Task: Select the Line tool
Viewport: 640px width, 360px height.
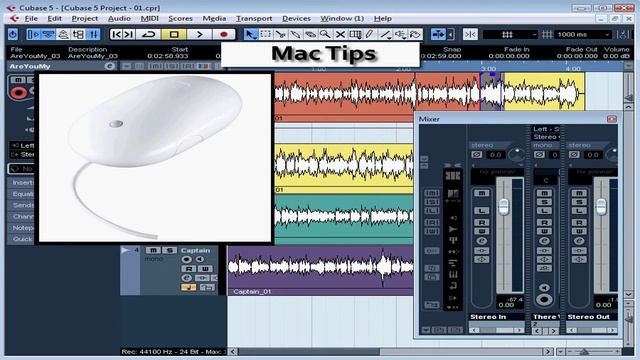Action: point(385,34)
